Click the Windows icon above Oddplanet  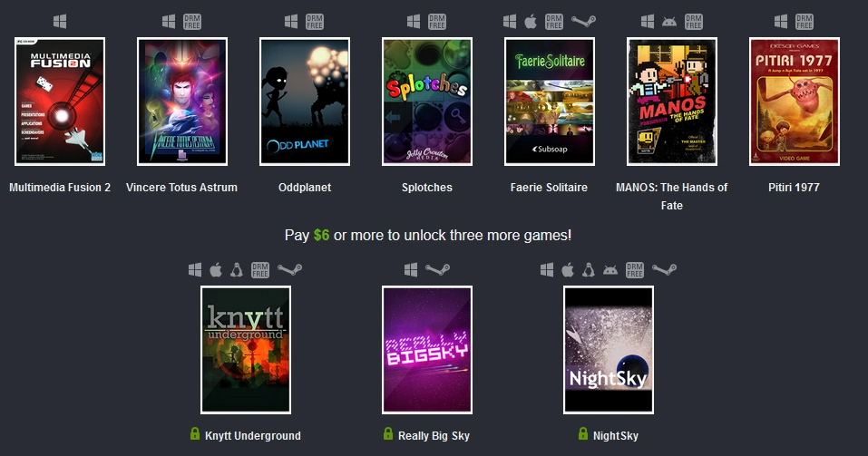291,22
